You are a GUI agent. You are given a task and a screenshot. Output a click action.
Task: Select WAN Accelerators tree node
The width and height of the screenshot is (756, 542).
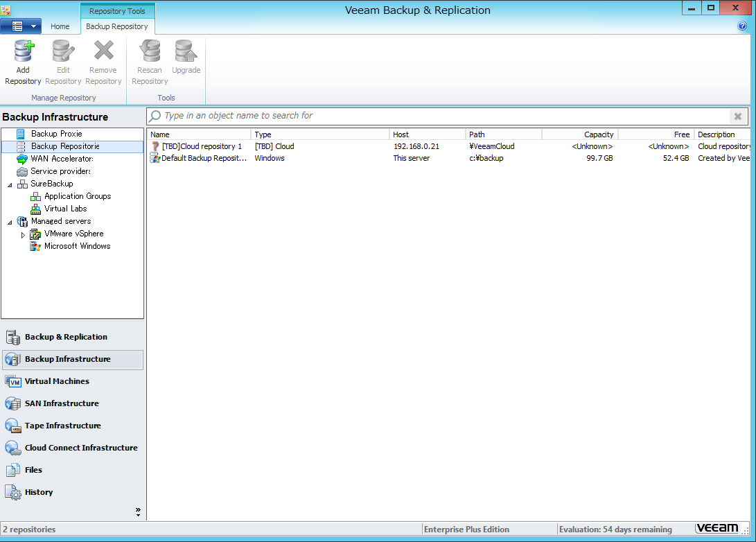click(x=62, y=159)
